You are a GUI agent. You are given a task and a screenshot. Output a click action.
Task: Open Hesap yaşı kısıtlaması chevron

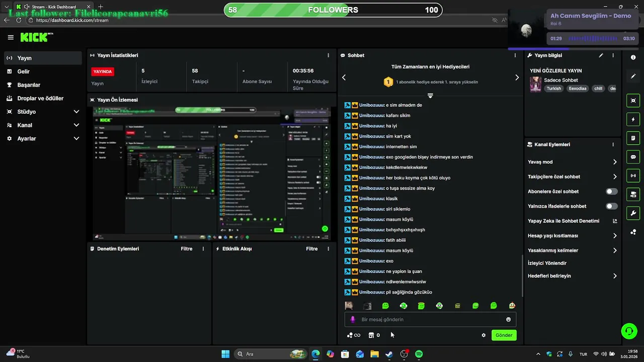pos(615,236)
